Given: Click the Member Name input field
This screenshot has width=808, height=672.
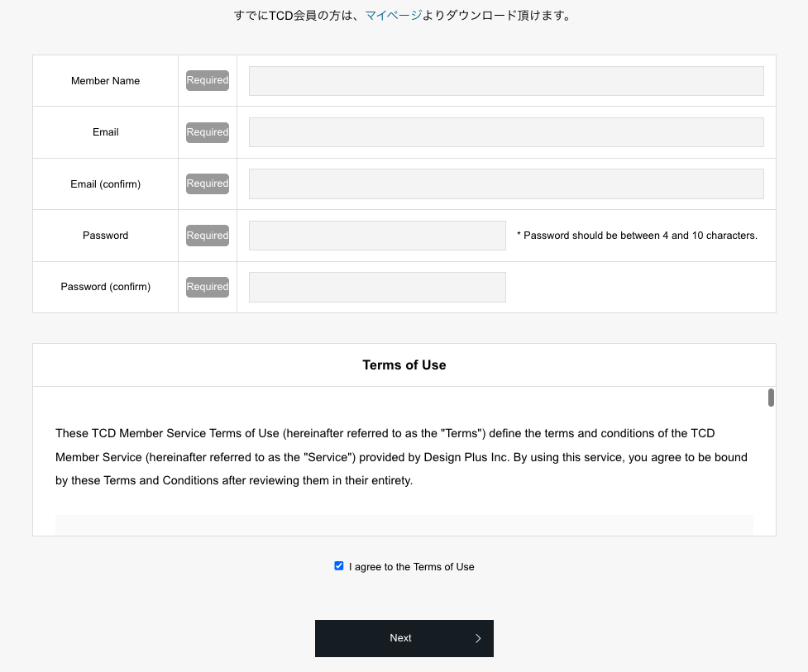Looking at the screenshot, I should coord(506,81).
